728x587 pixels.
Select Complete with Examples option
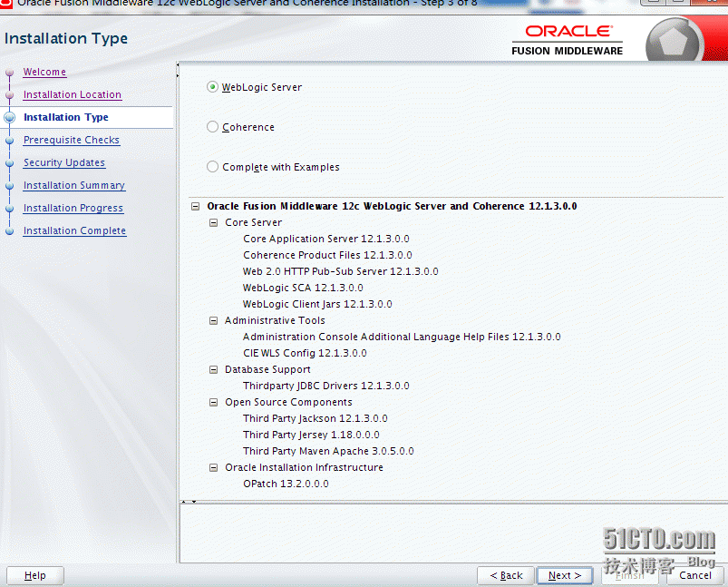point(212,167)
